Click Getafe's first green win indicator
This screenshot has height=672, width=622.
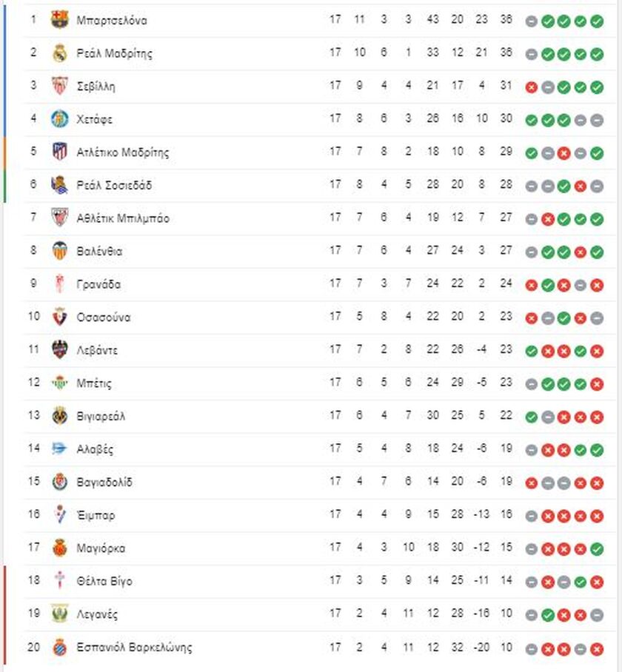coord(531,121)
